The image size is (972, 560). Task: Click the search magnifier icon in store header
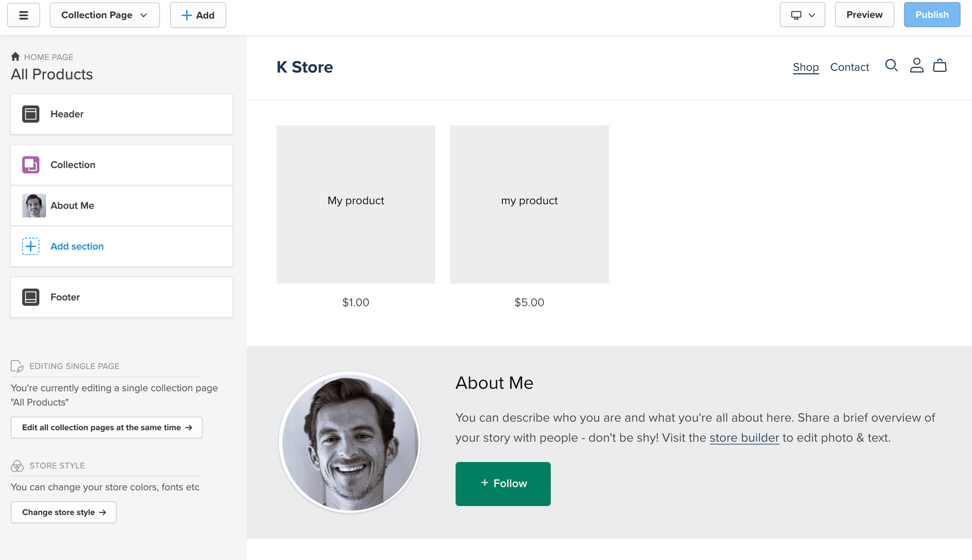point(891,66)
